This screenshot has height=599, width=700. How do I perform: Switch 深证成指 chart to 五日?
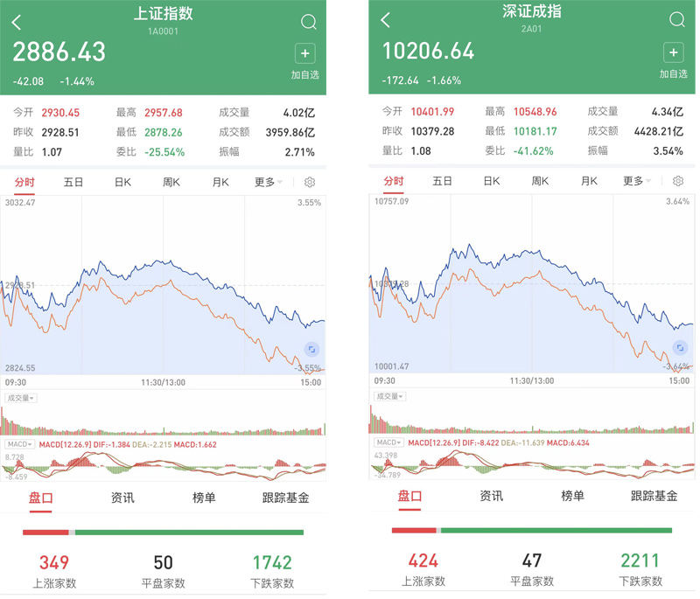tap(442, 181)
